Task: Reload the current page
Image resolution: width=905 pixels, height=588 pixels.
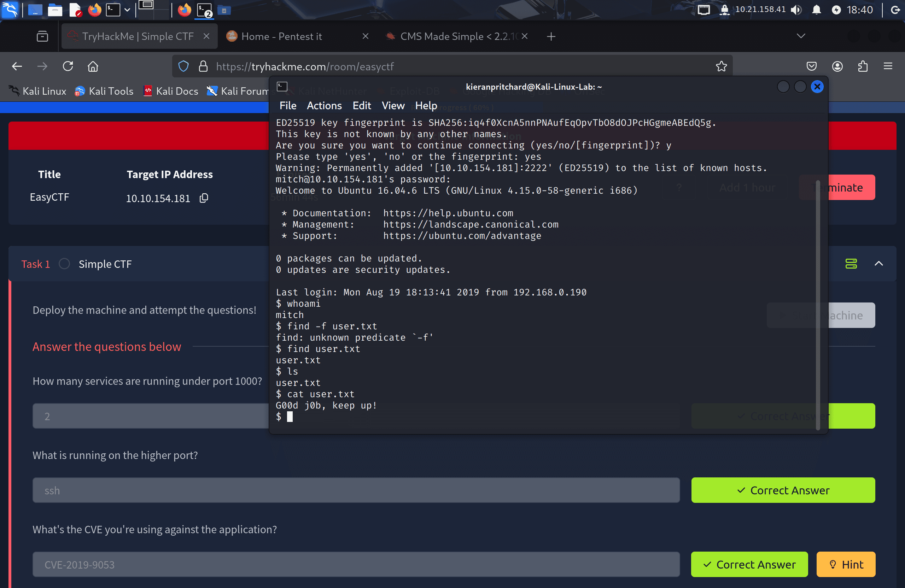Action: coord(68,66)
